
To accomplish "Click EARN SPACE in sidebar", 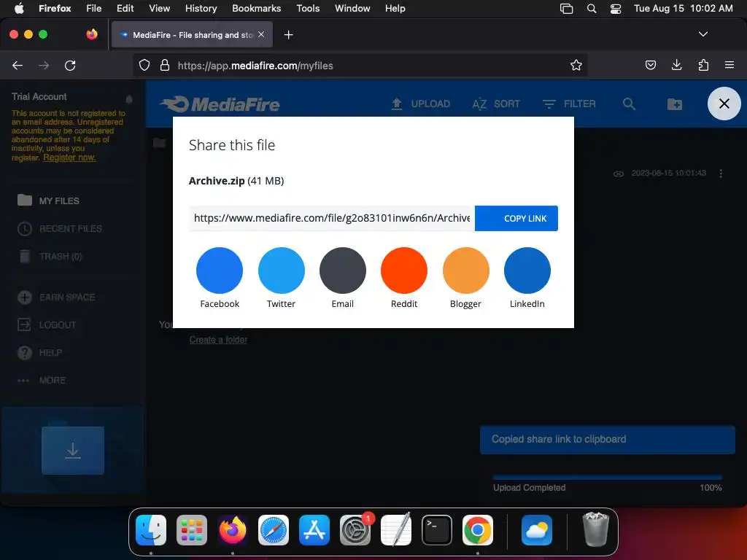I will [x=56, y=297].
